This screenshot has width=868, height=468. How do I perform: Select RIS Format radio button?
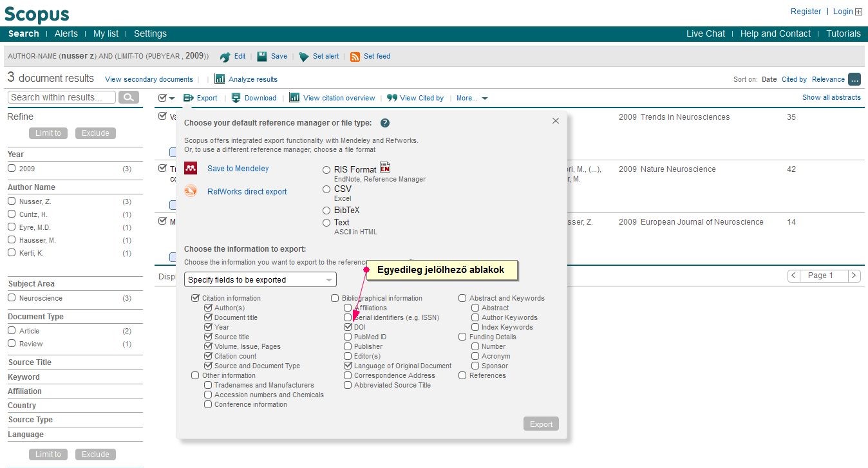tap(326, 170)
